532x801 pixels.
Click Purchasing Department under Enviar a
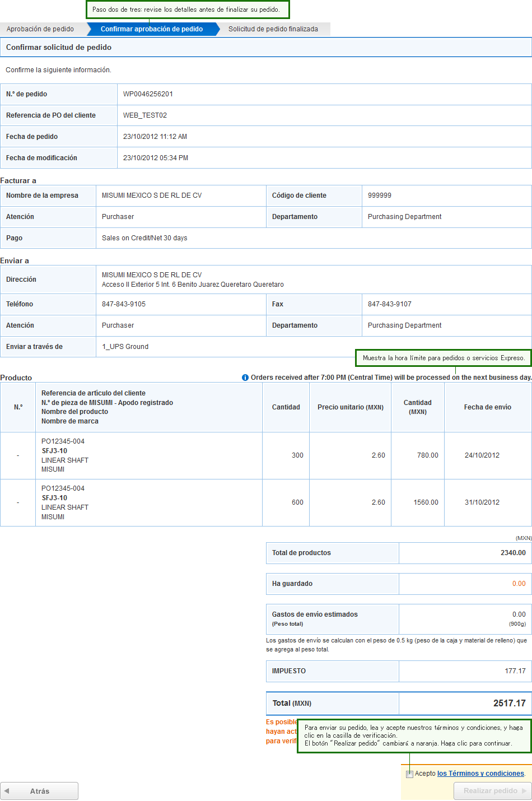click(404, 325)
